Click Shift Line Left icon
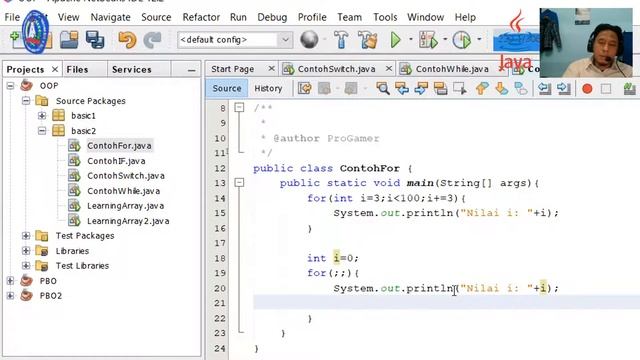This screenshot has width=640, height=360. tap(544, 88)
